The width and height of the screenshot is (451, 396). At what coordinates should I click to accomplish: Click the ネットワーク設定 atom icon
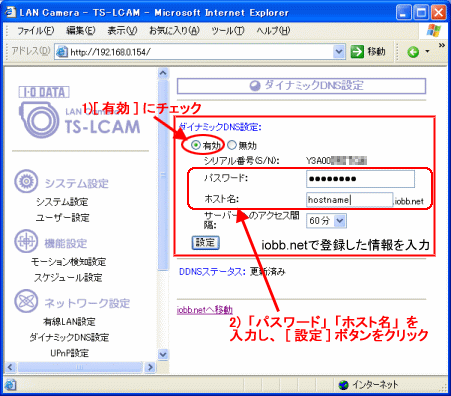26,301
